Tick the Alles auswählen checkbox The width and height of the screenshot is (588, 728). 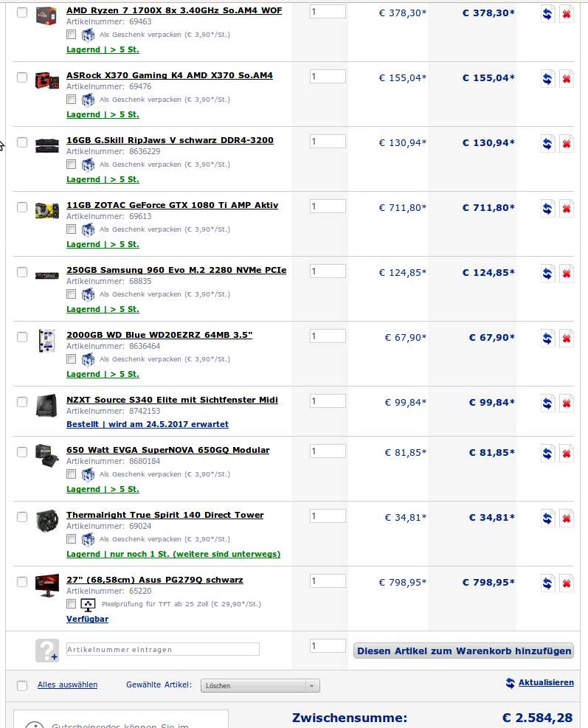point(22,686)
